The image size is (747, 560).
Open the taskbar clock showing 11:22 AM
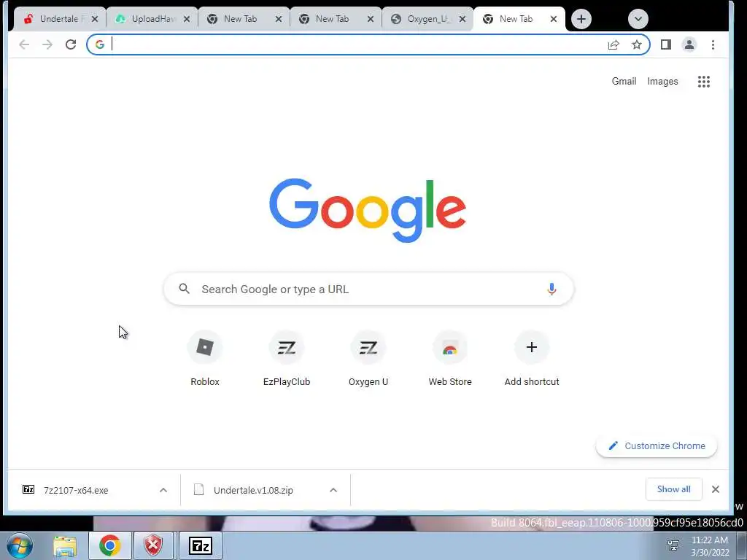click(x=710, y=546)
